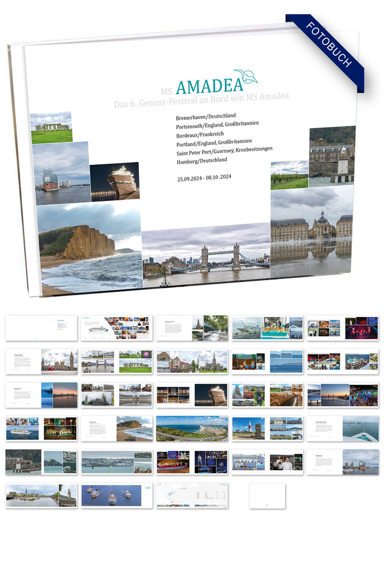Click the text "Portland/England, Großbritannien"
The width and height of the screenshot is (384, 588).
[x=214, y=142]
